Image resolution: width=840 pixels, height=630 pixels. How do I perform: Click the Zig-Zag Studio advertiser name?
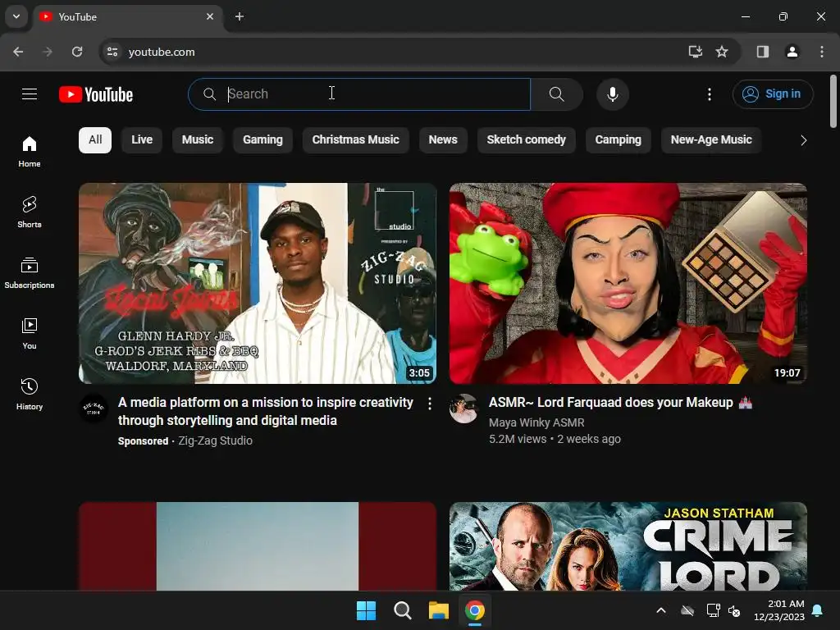[215, 441]
